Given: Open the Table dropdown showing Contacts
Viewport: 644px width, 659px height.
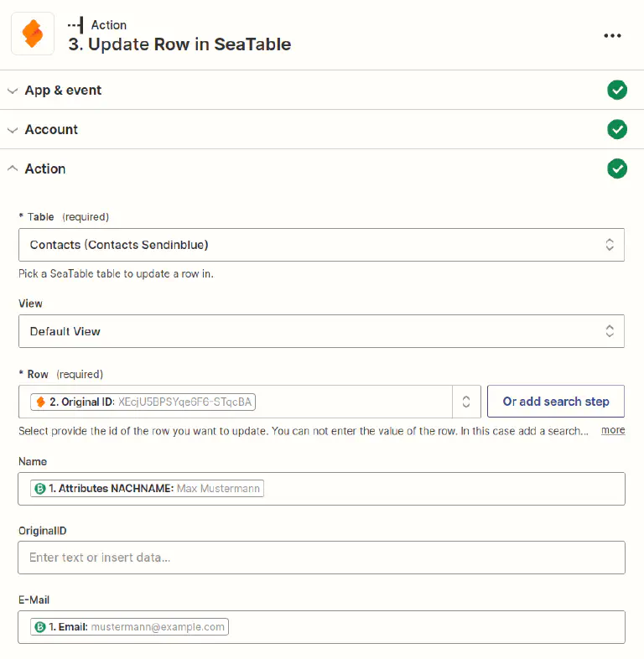Looking at the screenshot, I should click(321, 245).
